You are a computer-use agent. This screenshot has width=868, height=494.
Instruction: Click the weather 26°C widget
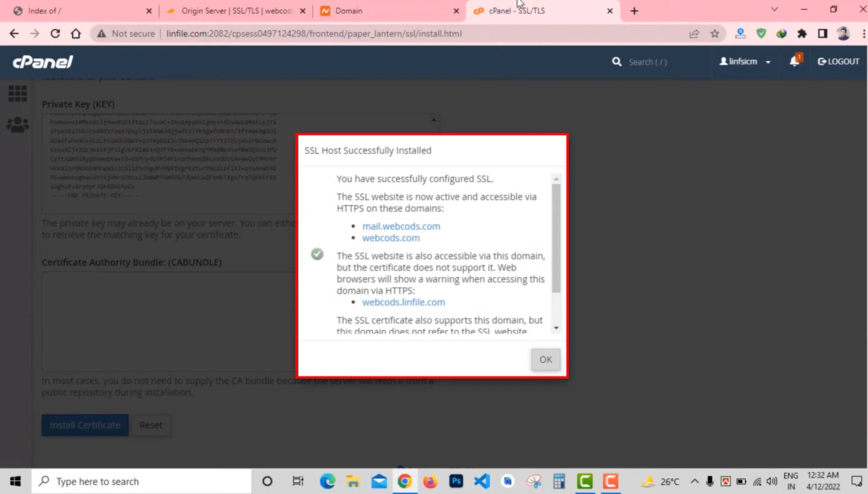[661, 481]
